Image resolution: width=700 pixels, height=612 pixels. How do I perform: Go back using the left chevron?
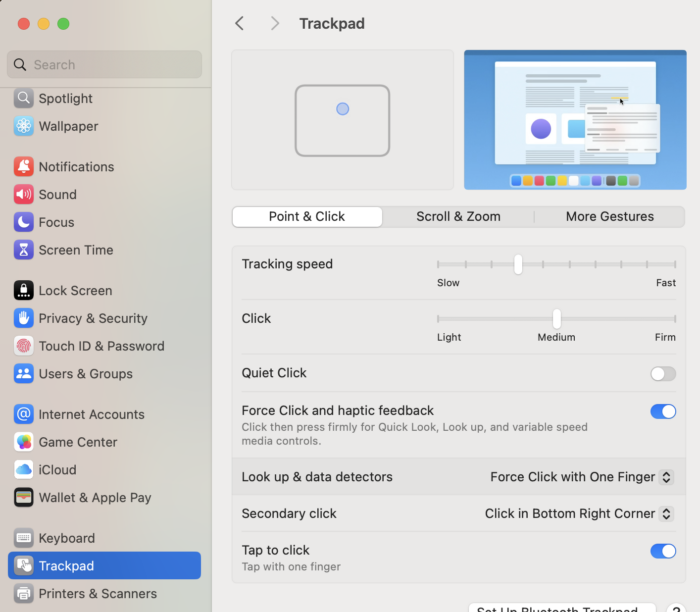[239, 23]
